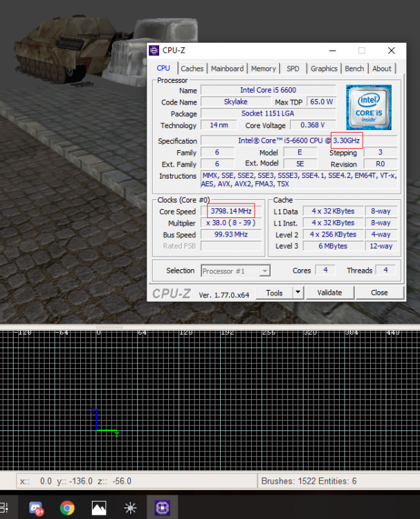Open the Mainboard tab
420x519 pixels.
click(227, 69)
